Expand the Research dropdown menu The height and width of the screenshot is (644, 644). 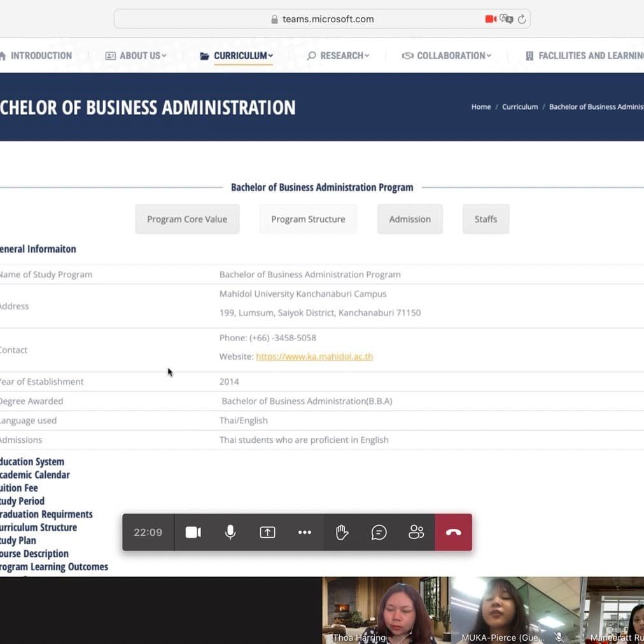[338, 56]
